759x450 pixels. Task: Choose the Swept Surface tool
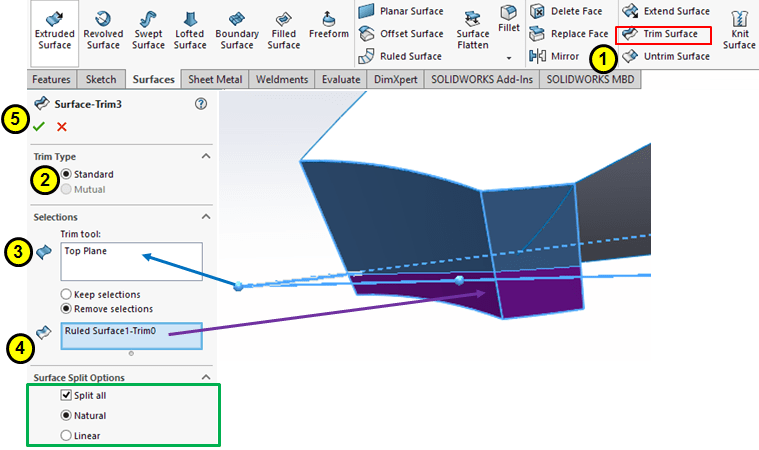(148, 28)
